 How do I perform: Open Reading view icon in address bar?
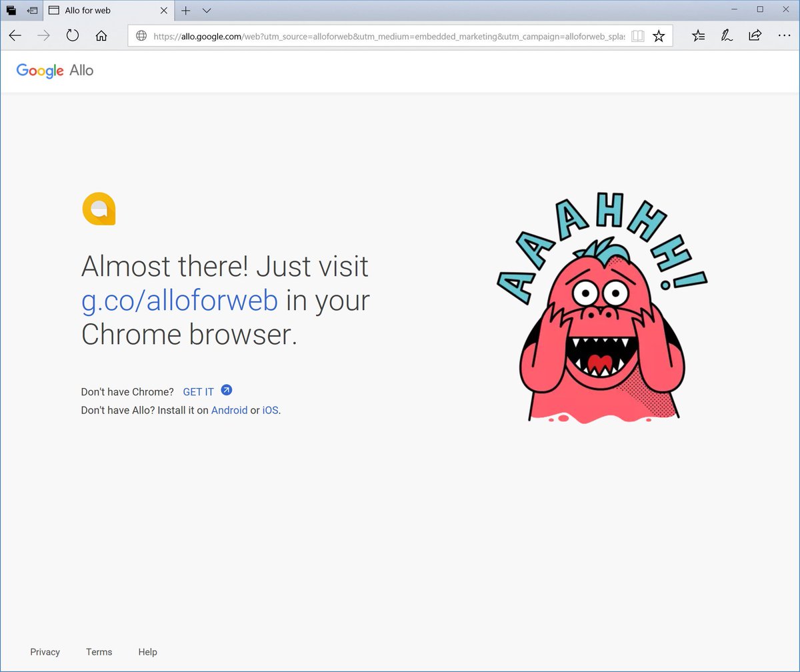[x=638, y=36]
